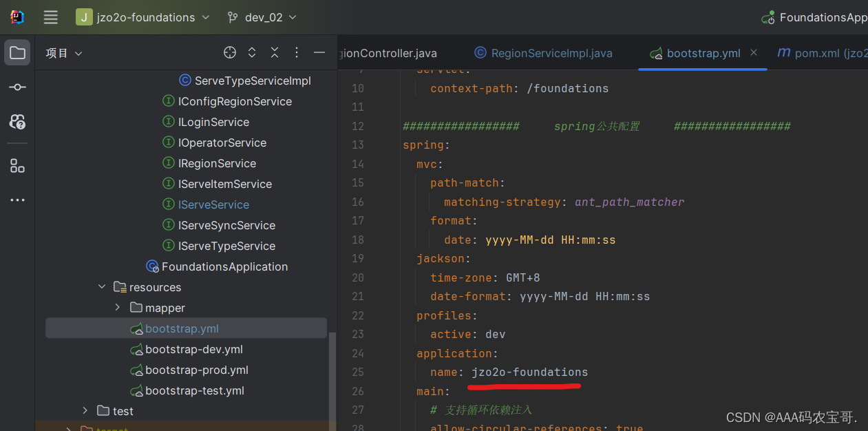Close the bootstrap.yml tab

(754, 52)
